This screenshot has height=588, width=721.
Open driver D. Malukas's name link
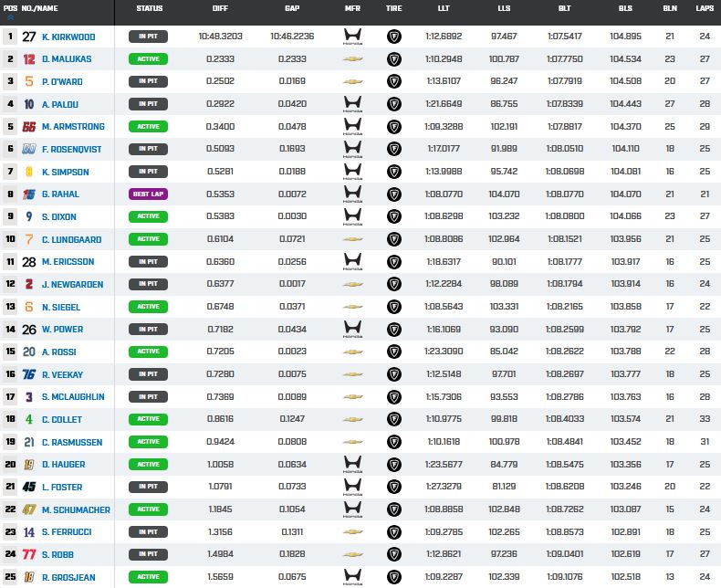[67, 59]
